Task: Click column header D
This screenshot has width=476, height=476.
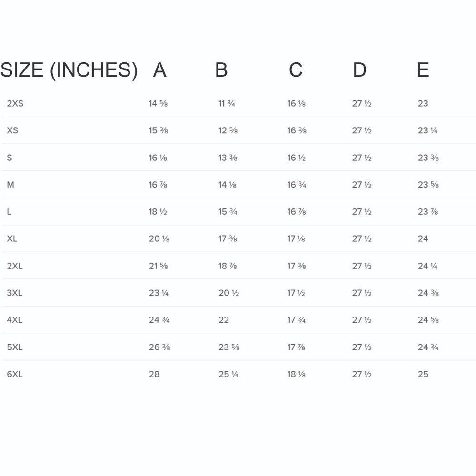Action: [x=359, y=70]
